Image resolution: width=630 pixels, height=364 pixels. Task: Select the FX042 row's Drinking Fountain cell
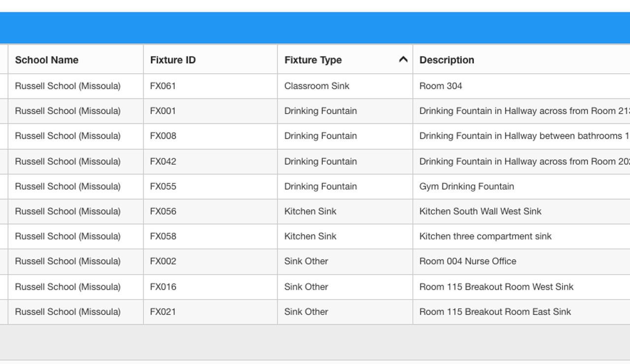coord(320,161)
